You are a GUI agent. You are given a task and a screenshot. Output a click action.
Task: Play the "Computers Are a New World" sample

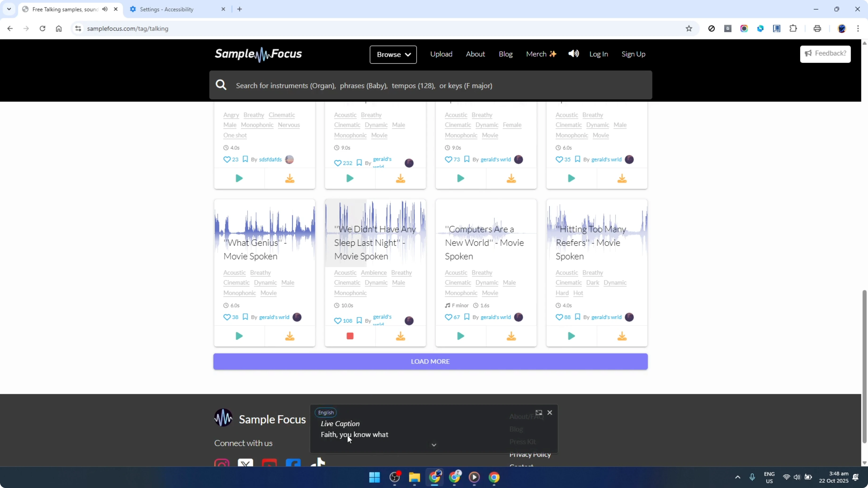click(461, 336)
